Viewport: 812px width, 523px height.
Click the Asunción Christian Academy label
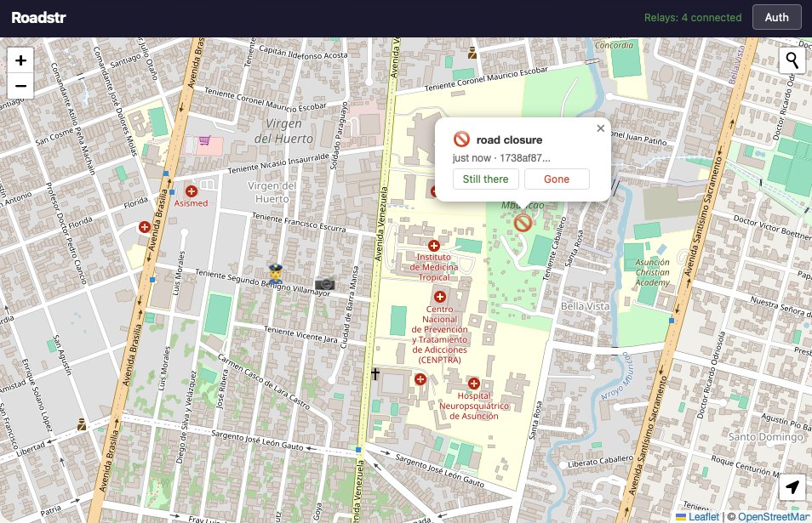652,272
